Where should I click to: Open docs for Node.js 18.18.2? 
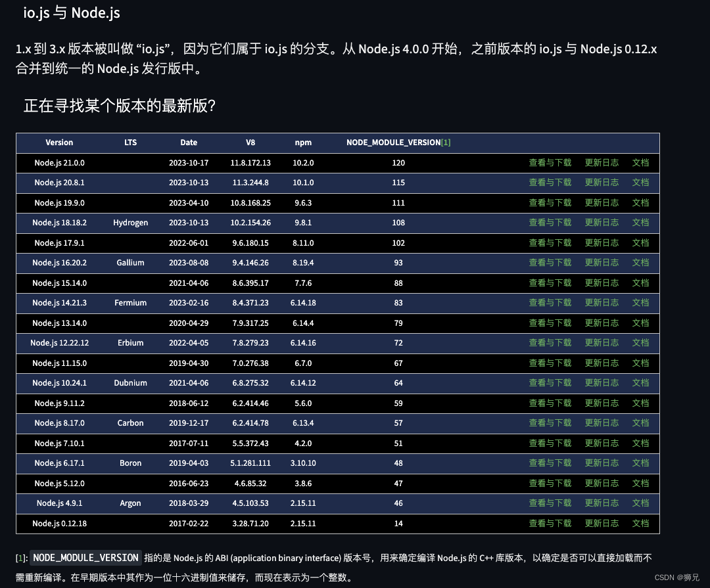pos(640,223)
